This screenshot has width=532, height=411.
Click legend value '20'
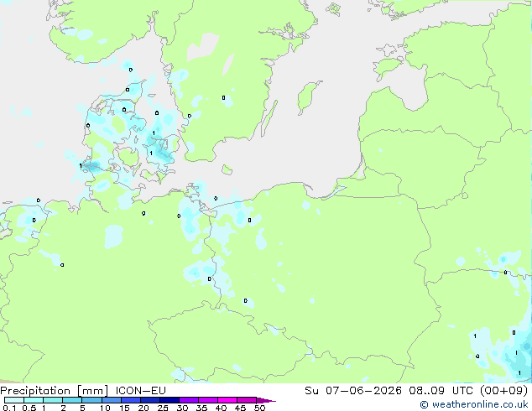pos(143,408)
